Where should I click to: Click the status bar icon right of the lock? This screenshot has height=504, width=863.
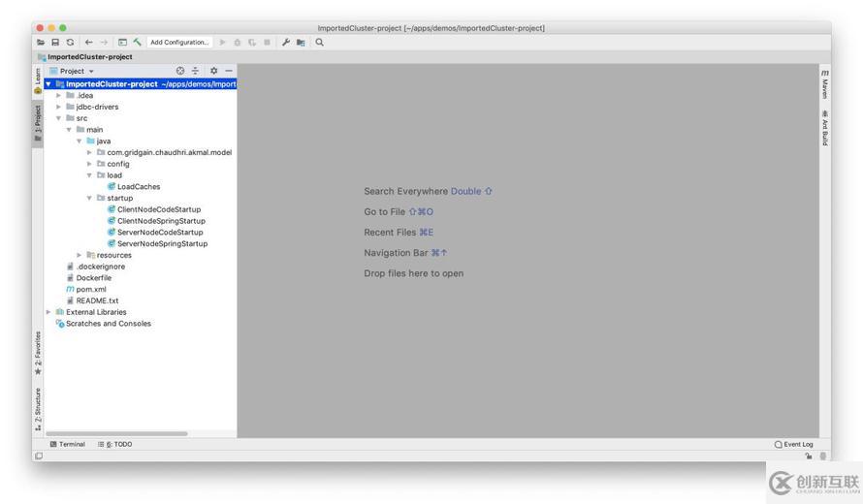click(x=823, y=456)
